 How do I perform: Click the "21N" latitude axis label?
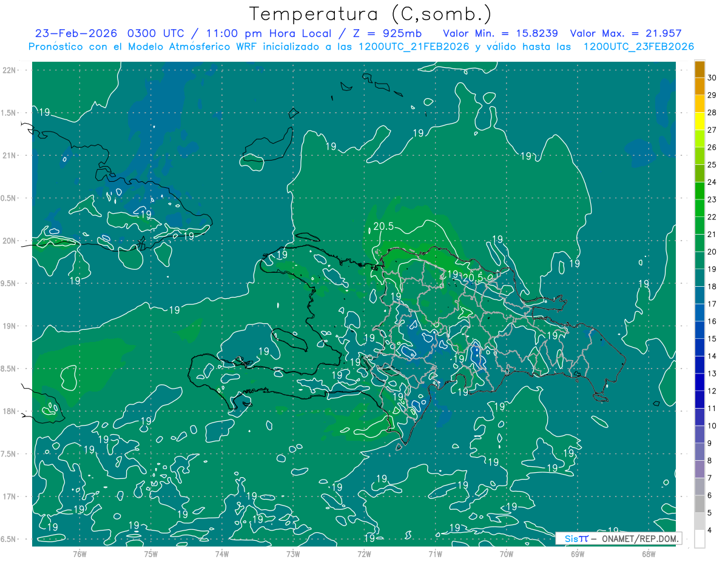click(x=10, y=155)
